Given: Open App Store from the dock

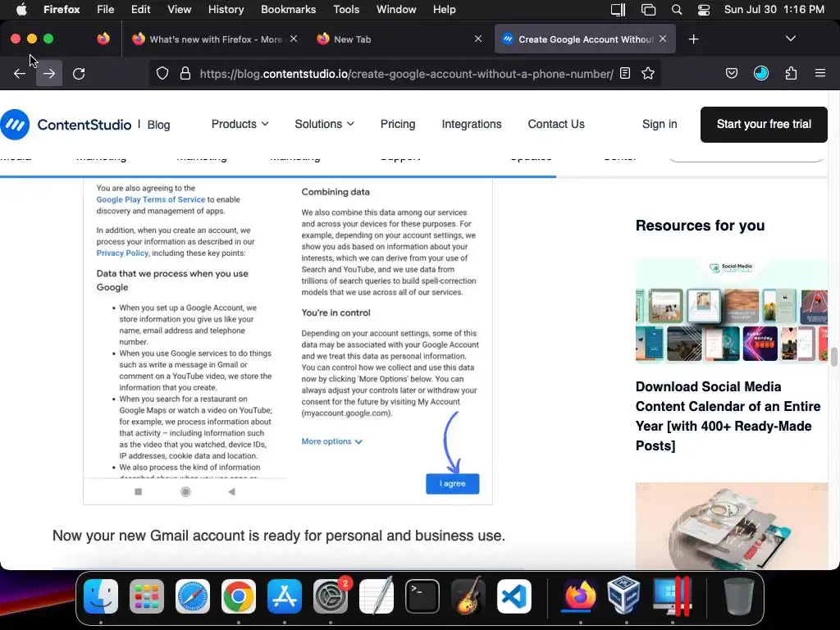Looking at the screenshot, I should pyautogui.click(x=285, y=596).
